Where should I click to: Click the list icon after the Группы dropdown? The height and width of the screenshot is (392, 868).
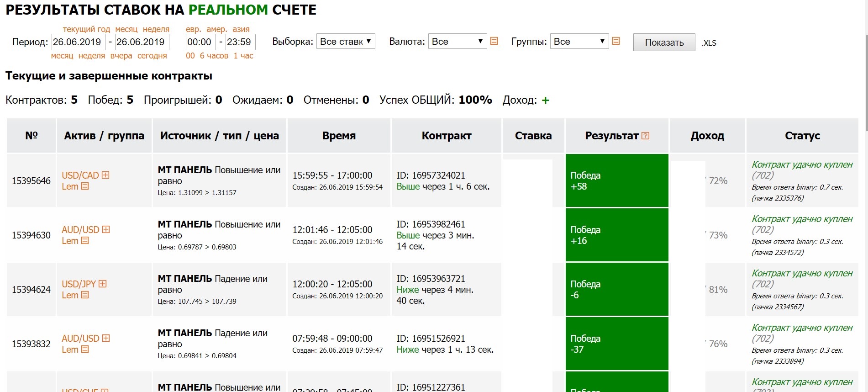click(x=616, y=41)
